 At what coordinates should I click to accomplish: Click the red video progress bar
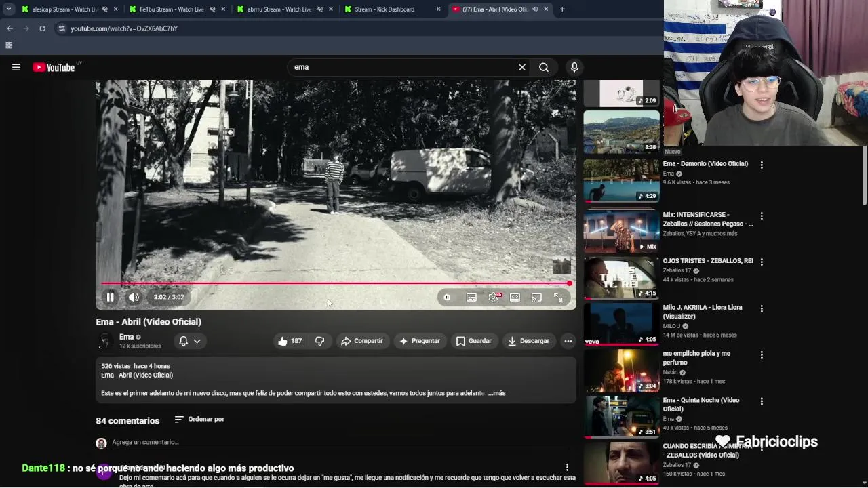(x=336, y=283)
